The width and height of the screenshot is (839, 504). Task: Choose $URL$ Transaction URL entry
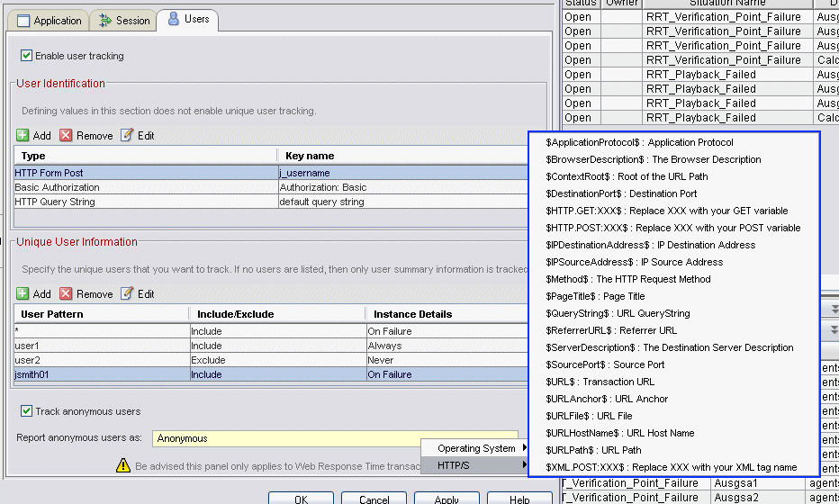click(x=674, y=382)
